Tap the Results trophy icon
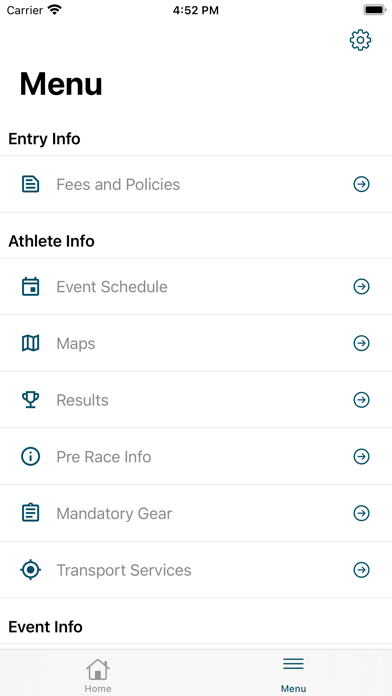 (x=31, y=400)
